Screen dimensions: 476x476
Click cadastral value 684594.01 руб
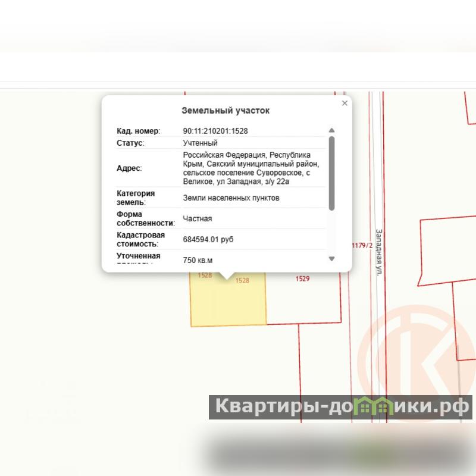point(208,240)
